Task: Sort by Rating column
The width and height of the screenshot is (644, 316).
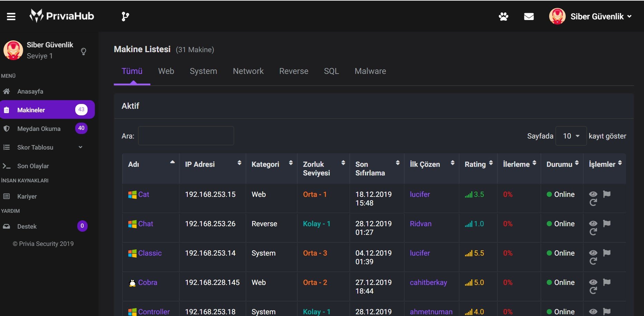Action: click(x=478, y=169)
